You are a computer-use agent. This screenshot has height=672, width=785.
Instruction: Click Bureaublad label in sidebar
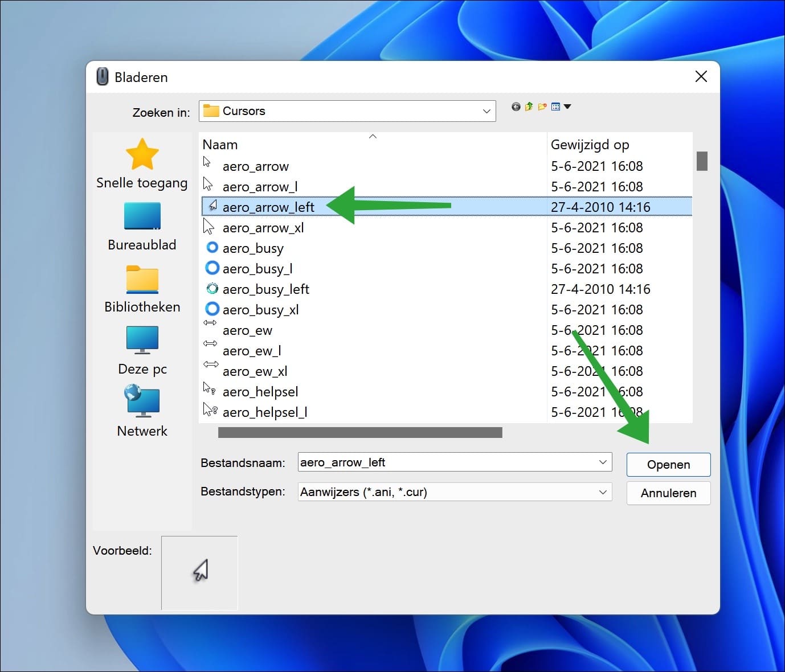coord(142,245)
